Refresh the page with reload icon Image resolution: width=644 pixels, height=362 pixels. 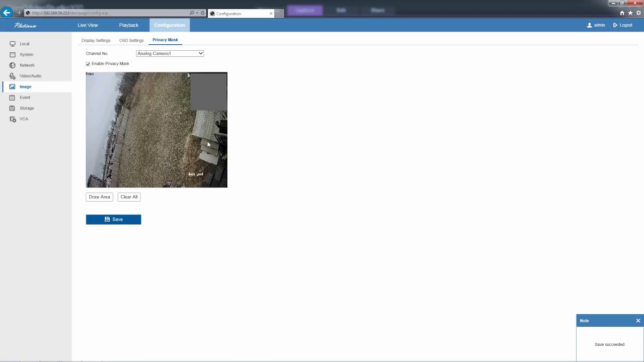pos(203,13)
